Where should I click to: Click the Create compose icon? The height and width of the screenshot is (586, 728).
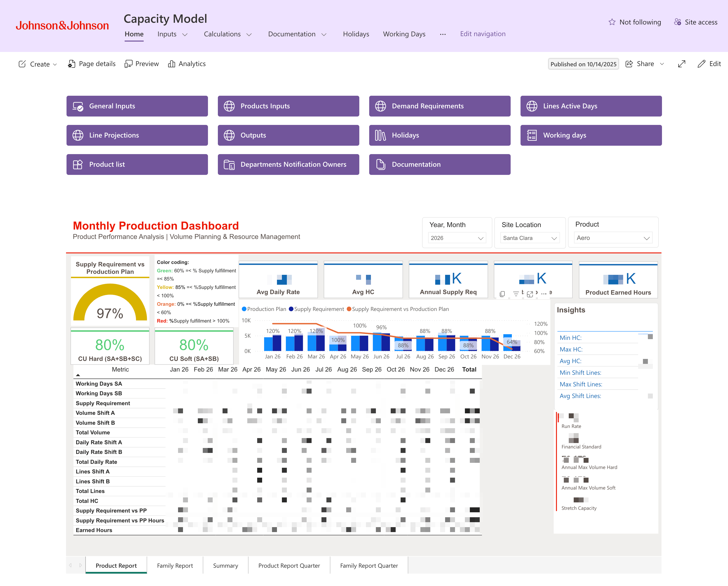pyautogui.click(x=22, y=64)
